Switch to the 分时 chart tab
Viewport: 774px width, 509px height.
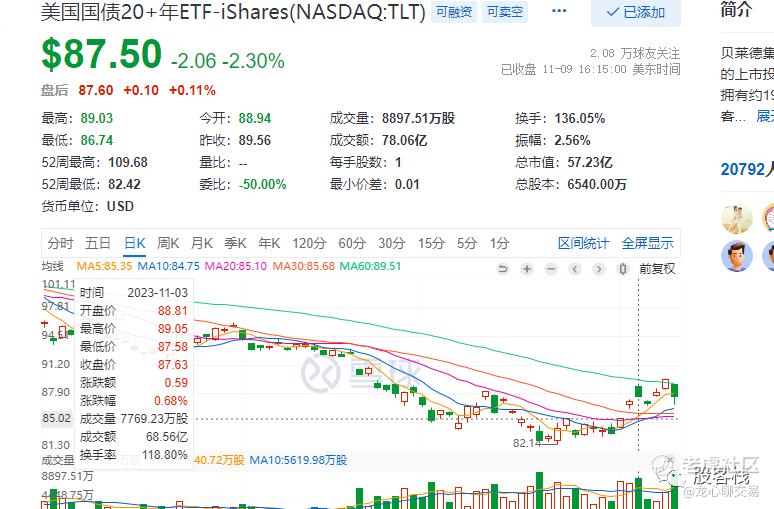point(60,243)
